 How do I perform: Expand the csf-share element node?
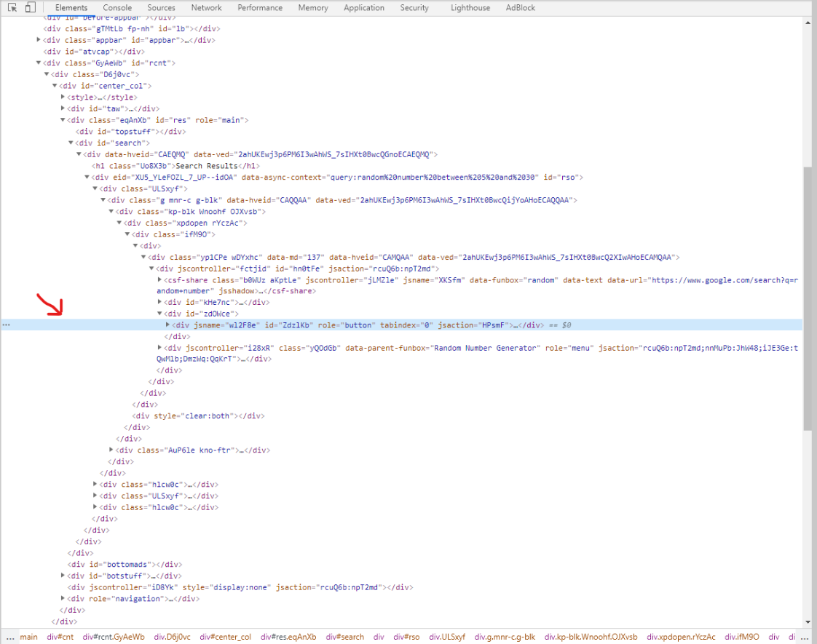(159, 279)
